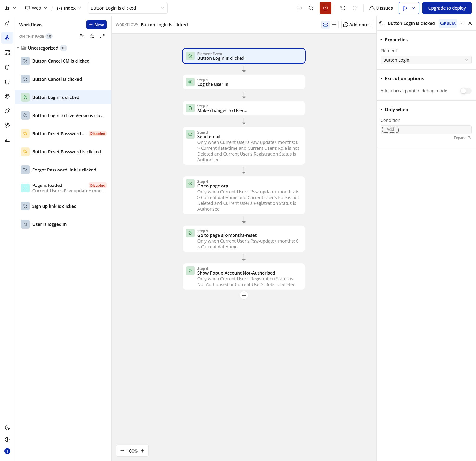Click the 0 issues indicator
The width and height of the screenshot is (476, 461).
381,8
